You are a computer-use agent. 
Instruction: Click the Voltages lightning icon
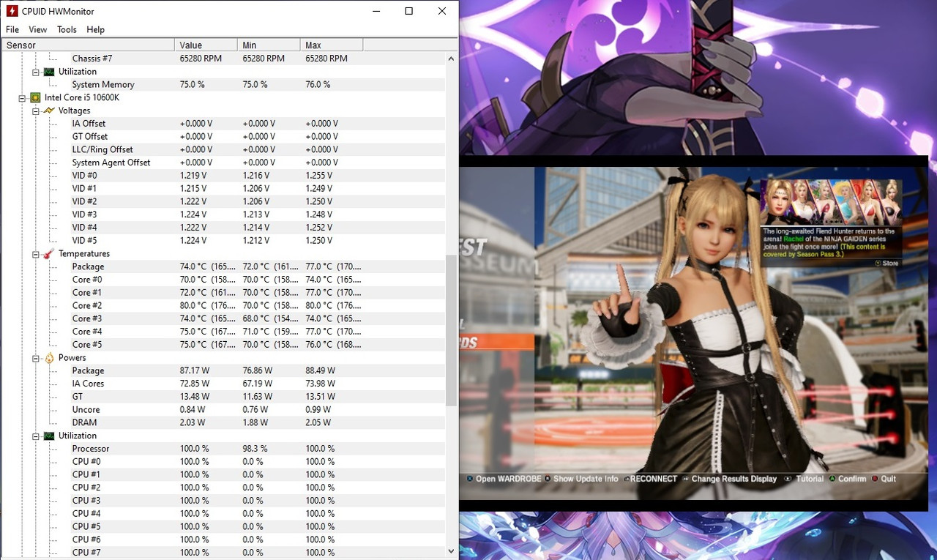[49, 111]
